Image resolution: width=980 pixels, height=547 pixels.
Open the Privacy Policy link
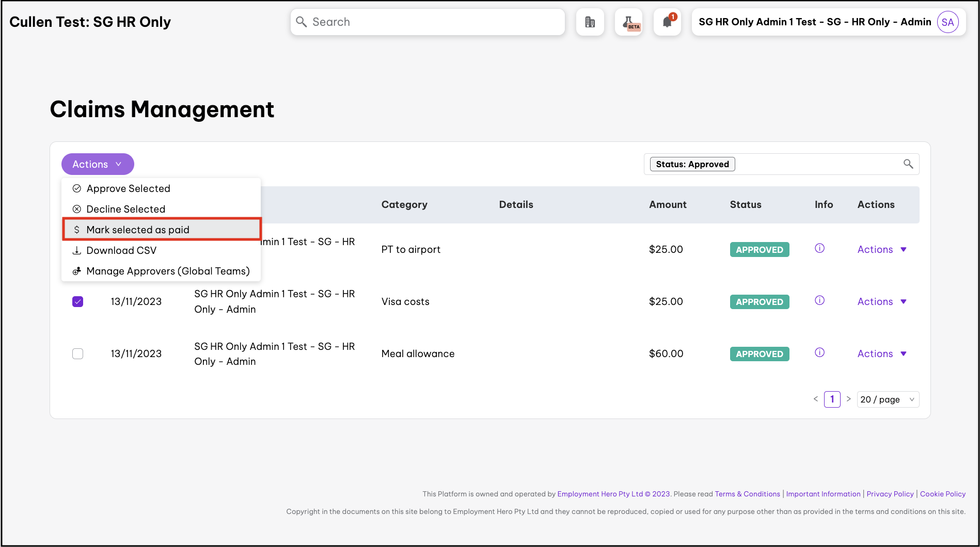[890, 494]
